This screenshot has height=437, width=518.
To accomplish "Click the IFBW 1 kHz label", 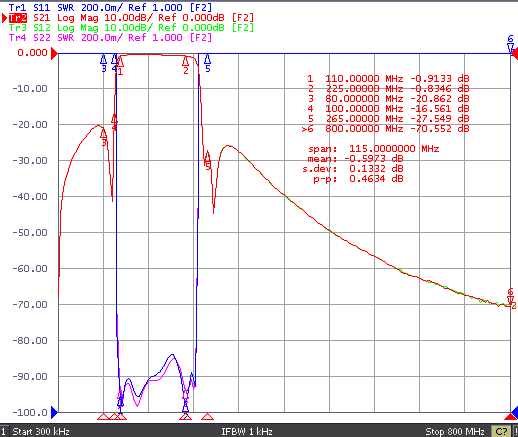I will click(x=247, y=432).
